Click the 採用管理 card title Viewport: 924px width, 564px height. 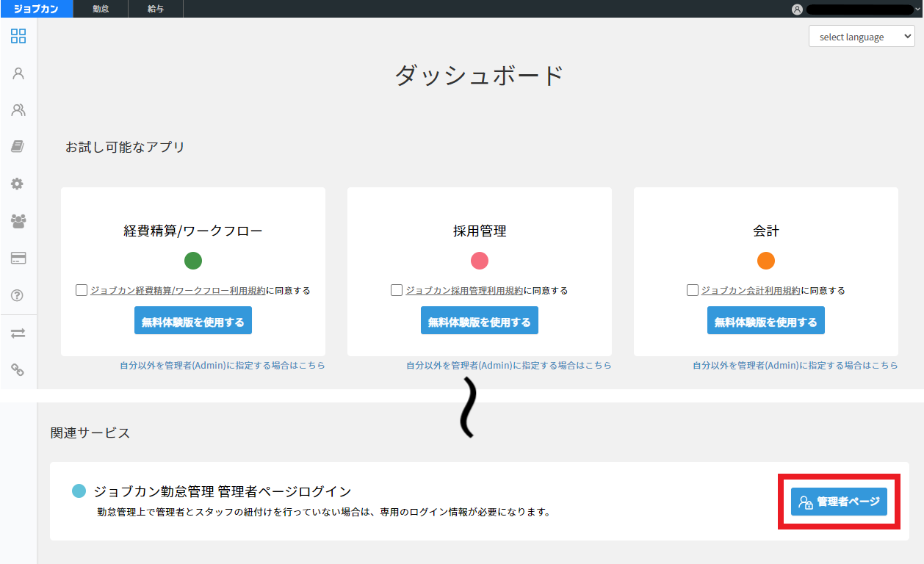point(480,231)
